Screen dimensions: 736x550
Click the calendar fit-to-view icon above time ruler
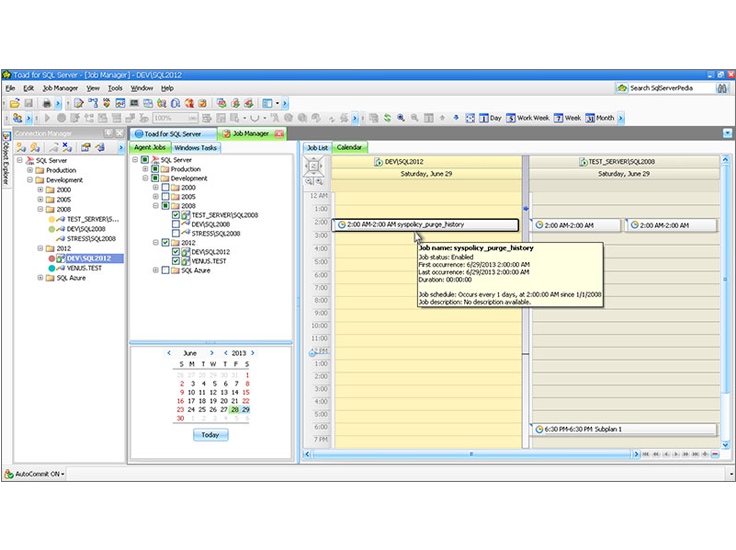point(314,166)
